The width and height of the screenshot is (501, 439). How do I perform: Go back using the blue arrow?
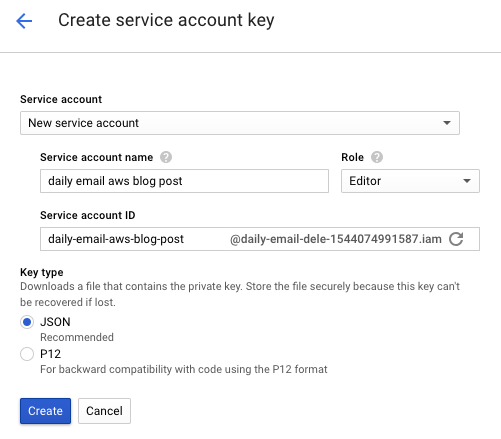pos(24,21)
